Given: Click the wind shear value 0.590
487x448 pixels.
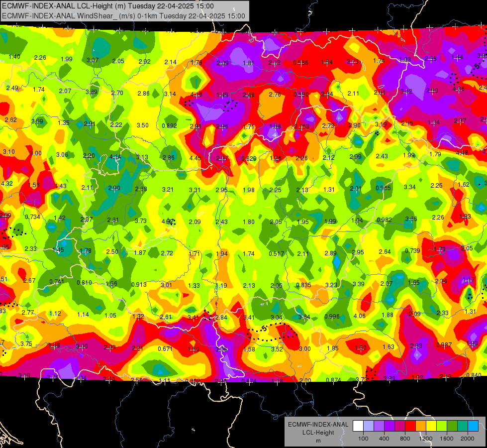Looking at the screenshot, I should point(301,94).
